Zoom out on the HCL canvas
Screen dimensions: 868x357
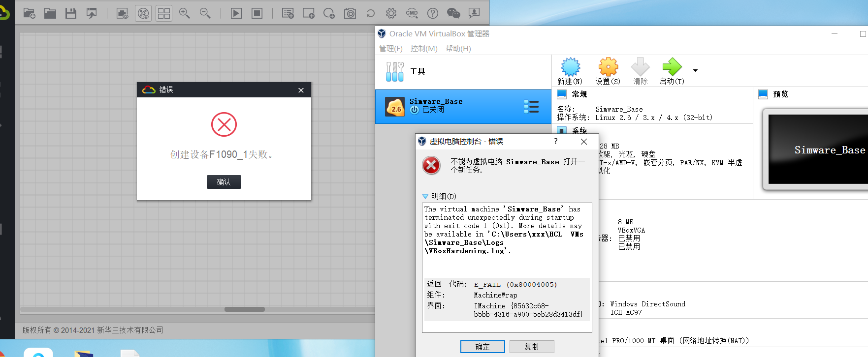205,13
